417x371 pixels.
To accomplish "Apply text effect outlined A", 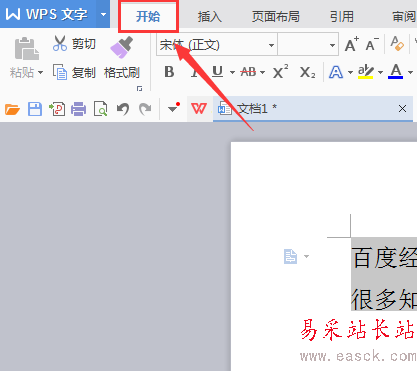I will [336, 72].
